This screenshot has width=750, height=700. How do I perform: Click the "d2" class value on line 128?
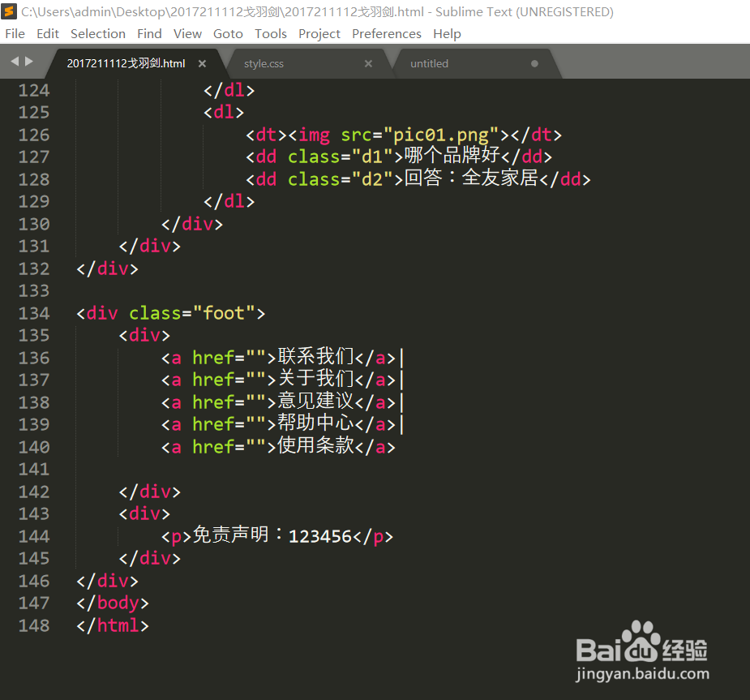pos(372,179)
